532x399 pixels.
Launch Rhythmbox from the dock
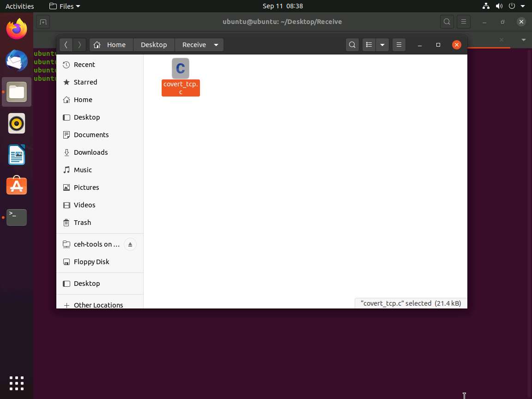(x=17, y=123)
